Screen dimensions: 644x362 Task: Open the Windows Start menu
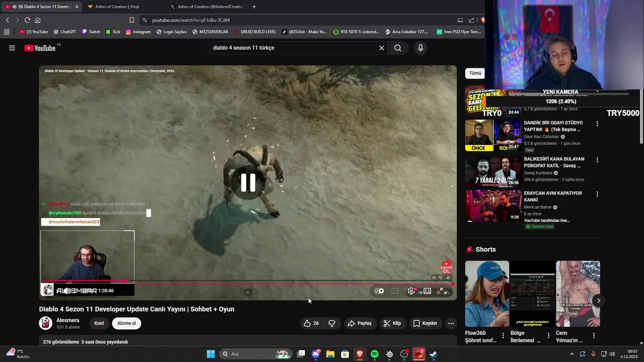[x=211, y=354]
